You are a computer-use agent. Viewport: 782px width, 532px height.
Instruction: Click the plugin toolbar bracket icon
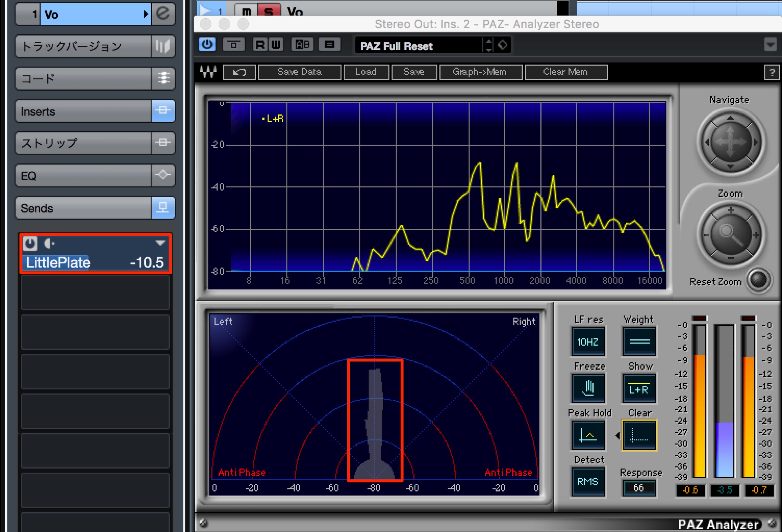(x=234, y=45)
